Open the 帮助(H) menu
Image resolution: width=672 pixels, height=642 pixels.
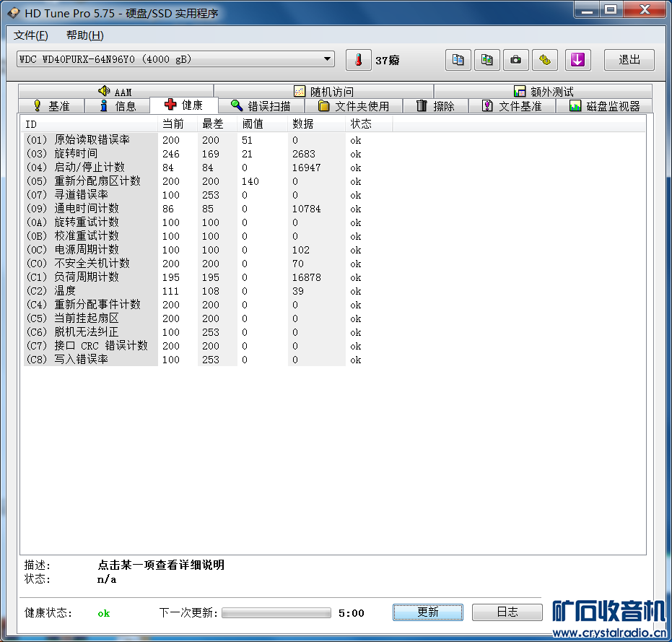85,35
